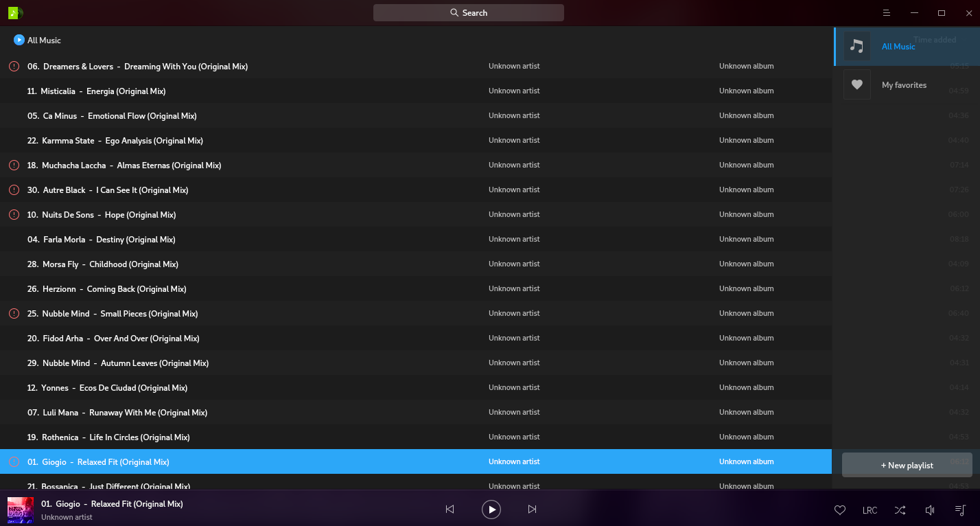The height and width of the screenshot is (526, 980).
Task: Click the Search field
Action: (x=469, y=13)
